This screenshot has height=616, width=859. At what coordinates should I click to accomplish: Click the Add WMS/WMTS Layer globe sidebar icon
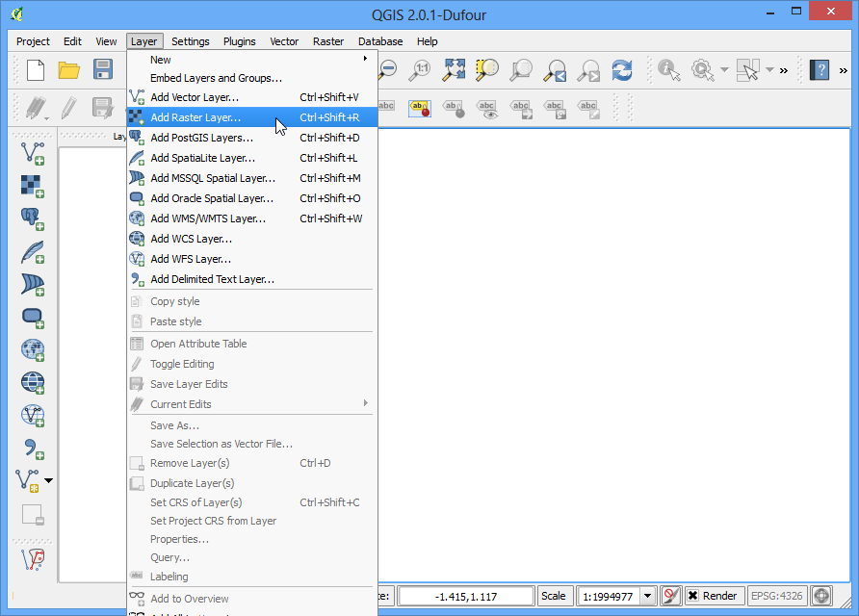click(x=33, y=350)
